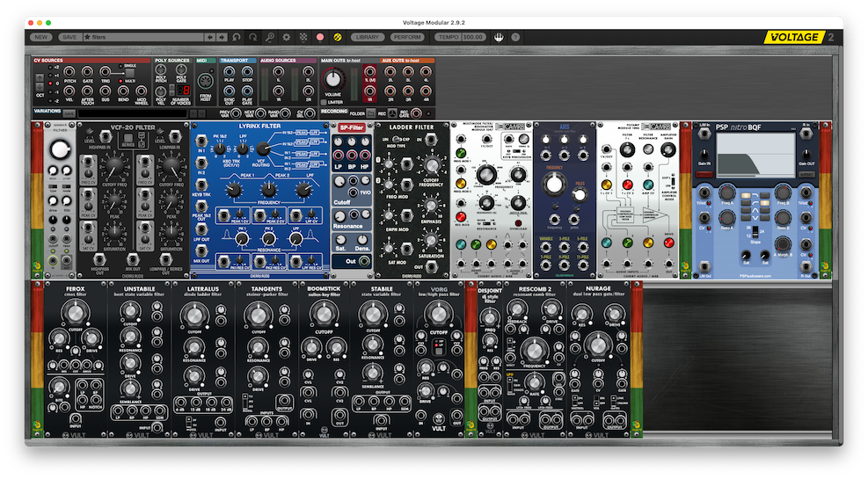Open the LIBRARY panel
The height and width of the screenshot is (479, 868).
[x=367, y=37]
